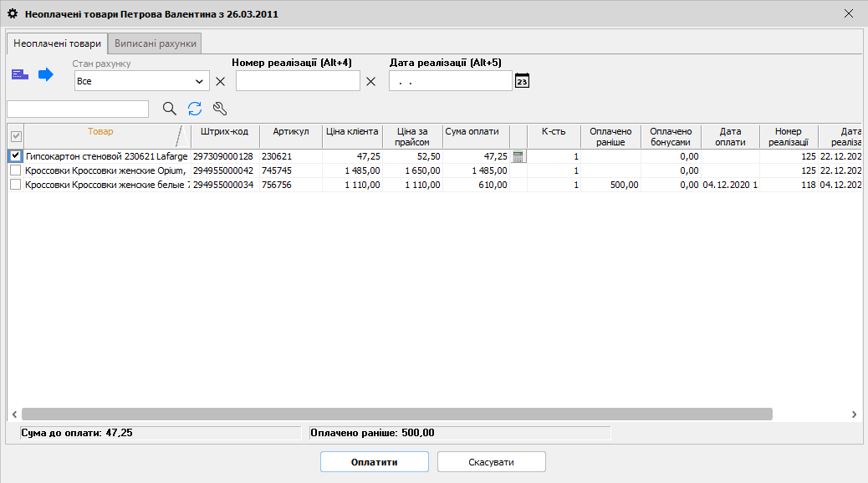The image size is (868, 483).
Task: Toggle select-all checkbox in table header
Action: (16, 136)
